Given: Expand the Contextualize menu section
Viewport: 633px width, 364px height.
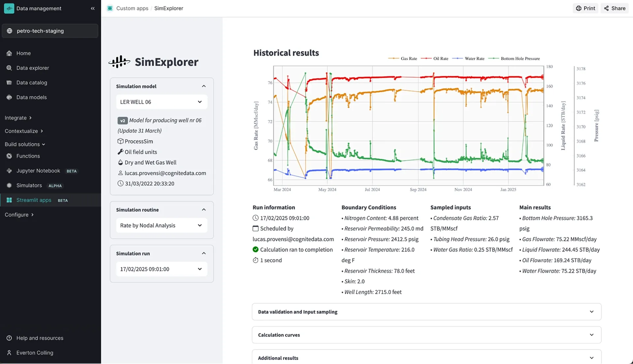Looking at the screenshot, I should pos(24,131).
